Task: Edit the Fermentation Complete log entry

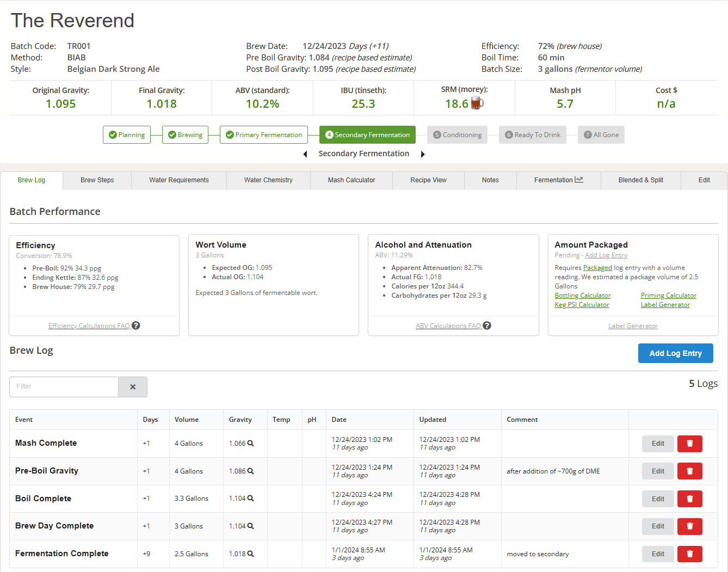Action: 658,554
